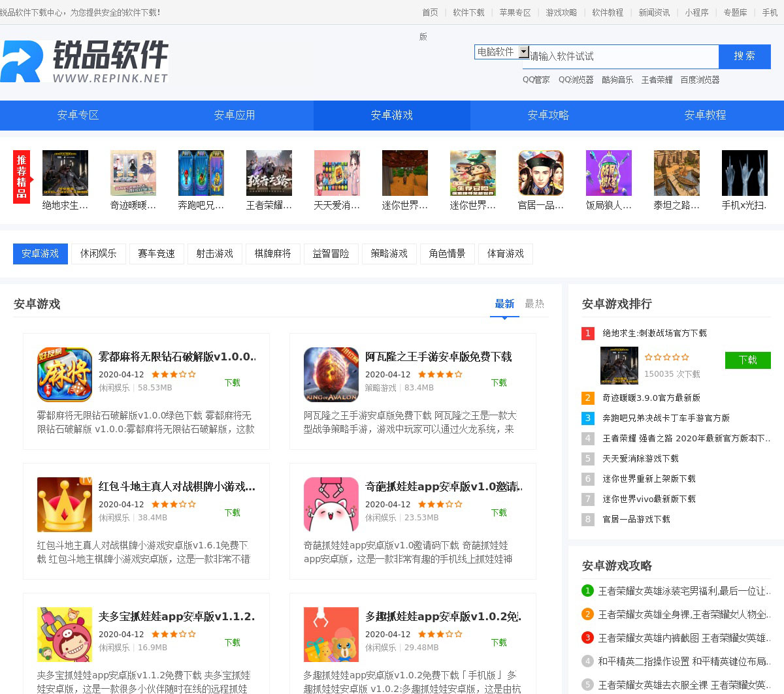The width and height of the screenshot is (784, 694).
Task: Open the 电脑软件 search category dropdown
Action: (502, 52)
